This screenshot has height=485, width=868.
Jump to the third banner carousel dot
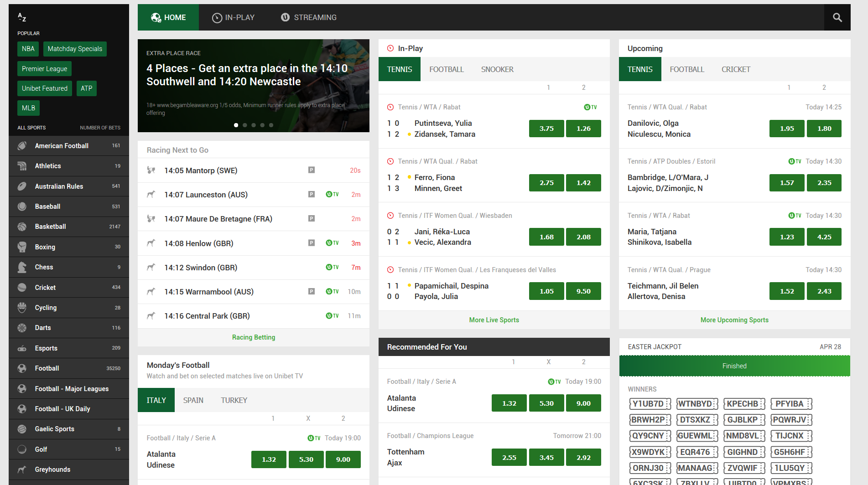coord(254,125)
